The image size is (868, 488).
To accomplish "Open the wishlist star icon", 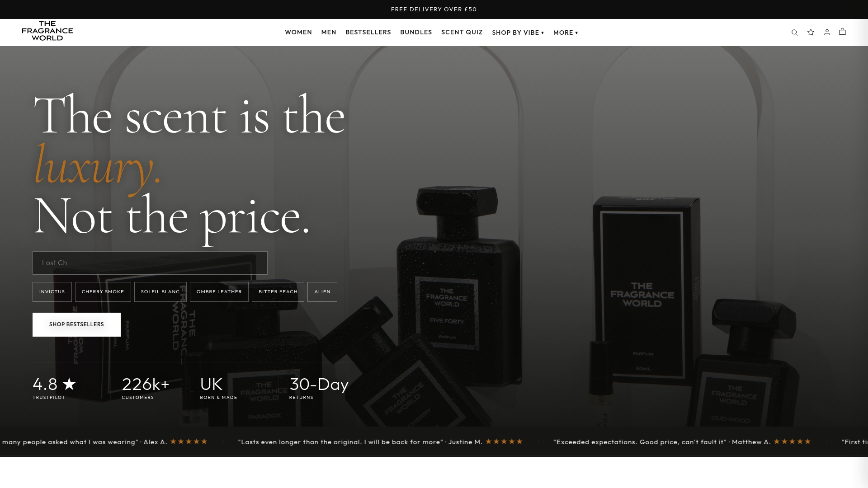I will [x=811, y=32].
